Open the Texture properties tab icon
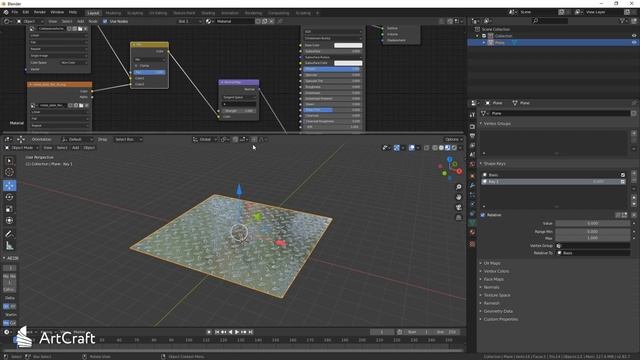The image size is (640, 360). pos(472,244)
